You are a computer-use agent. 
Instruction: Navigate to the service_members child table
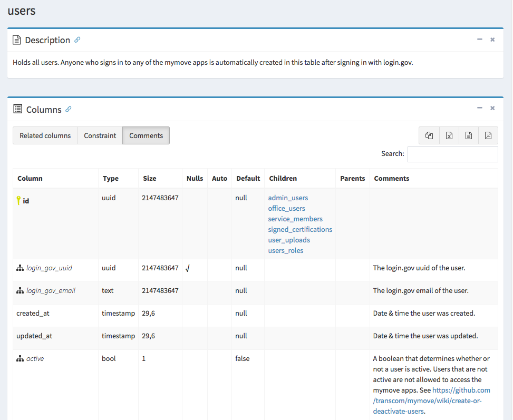point(295,219)
